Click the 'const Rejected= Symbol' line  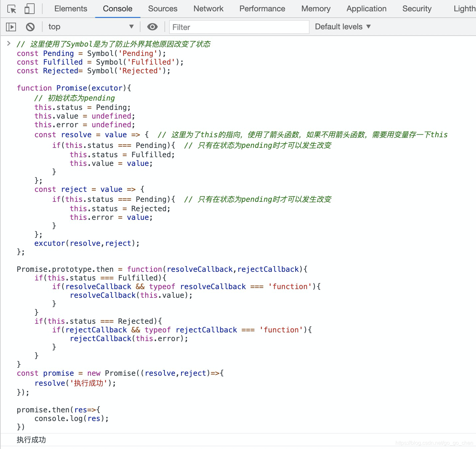(x=94, y=71)
